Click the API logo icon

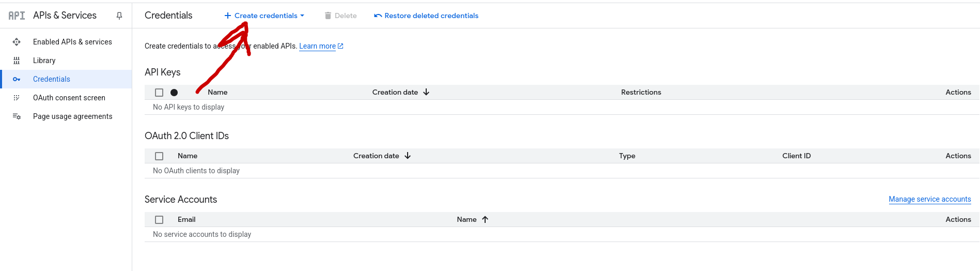point(17,16)
